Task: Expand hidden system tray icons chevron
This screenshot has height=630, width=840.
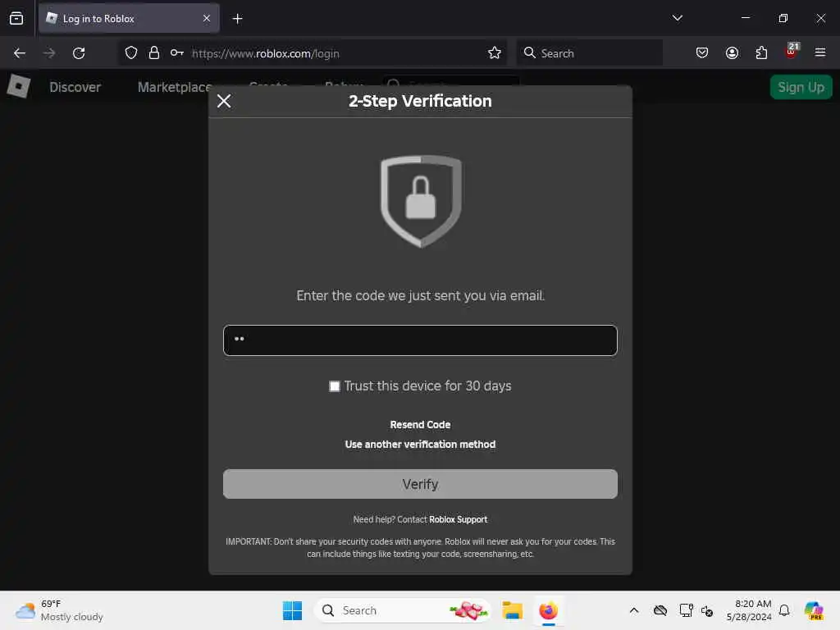Action: point(634,610)
